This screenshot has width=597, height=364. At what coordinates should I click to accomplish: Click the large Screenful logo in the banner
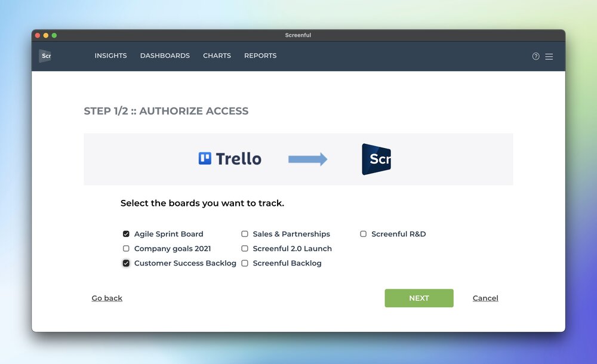click(376, 159)
